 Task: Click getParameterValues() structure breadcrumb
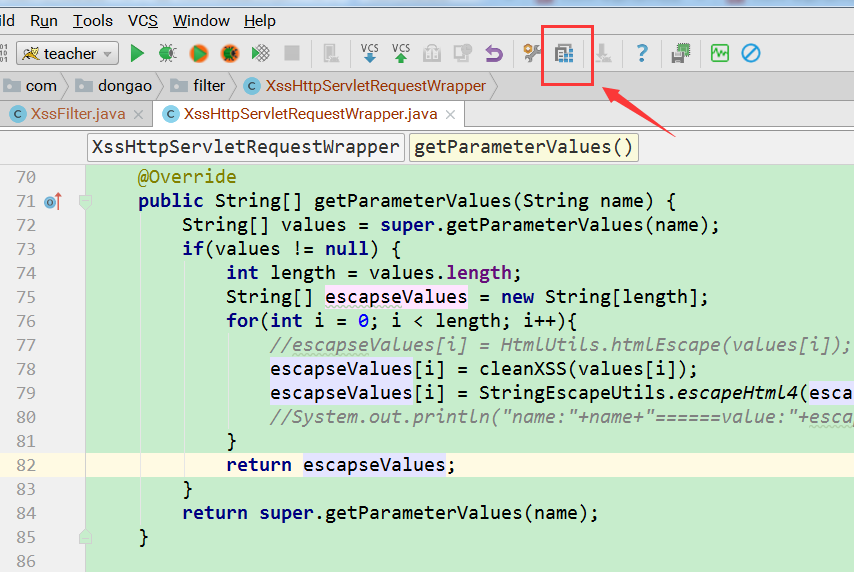(523, 148)
